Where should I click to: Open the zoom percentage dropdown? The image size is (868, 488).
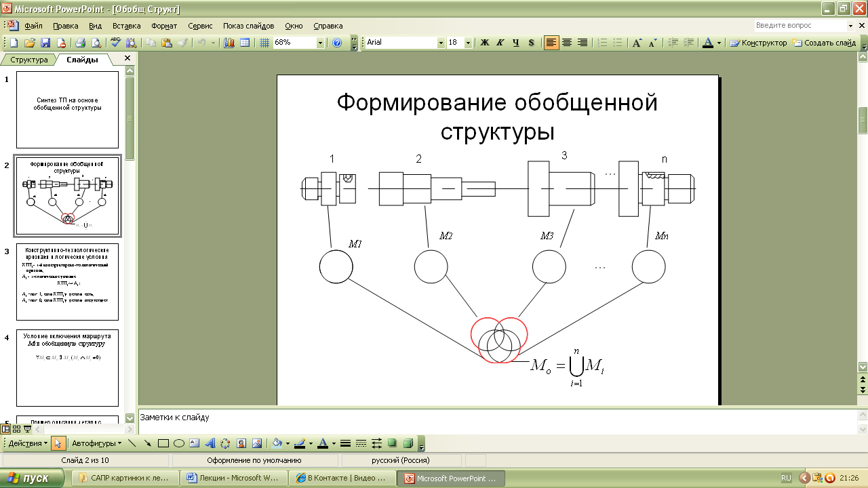coord(320,43)
